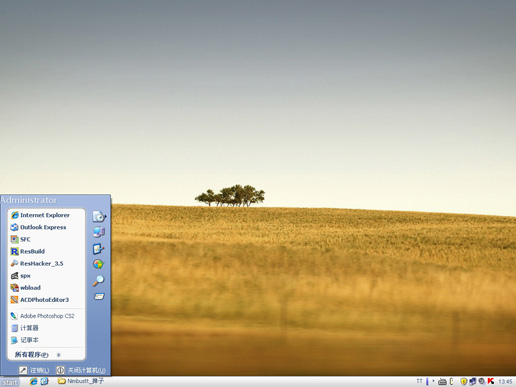Image resolution: width=516 pixels, height=387 pixels.
Task: Launch ResBuild from the program list
Action: [46, 251]
